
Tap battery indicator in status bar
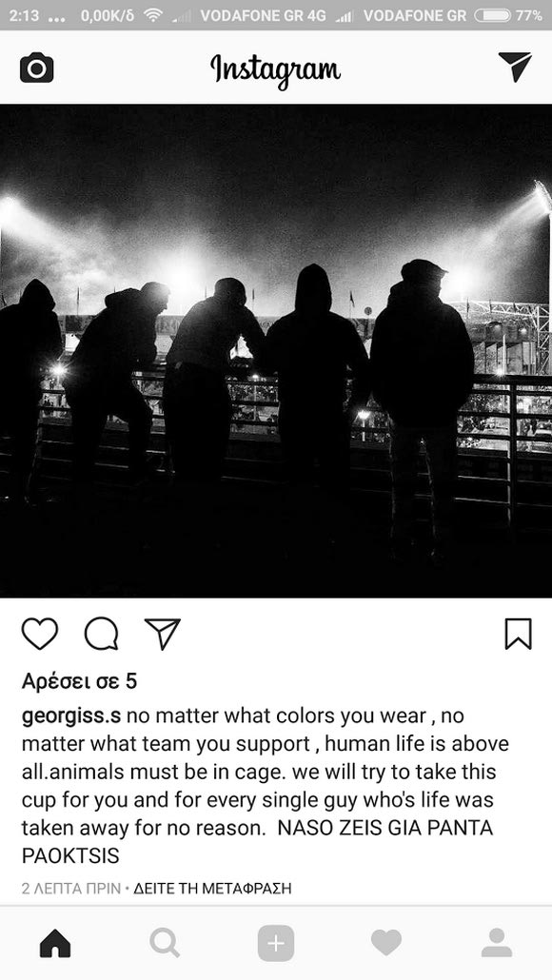[495, 15]
